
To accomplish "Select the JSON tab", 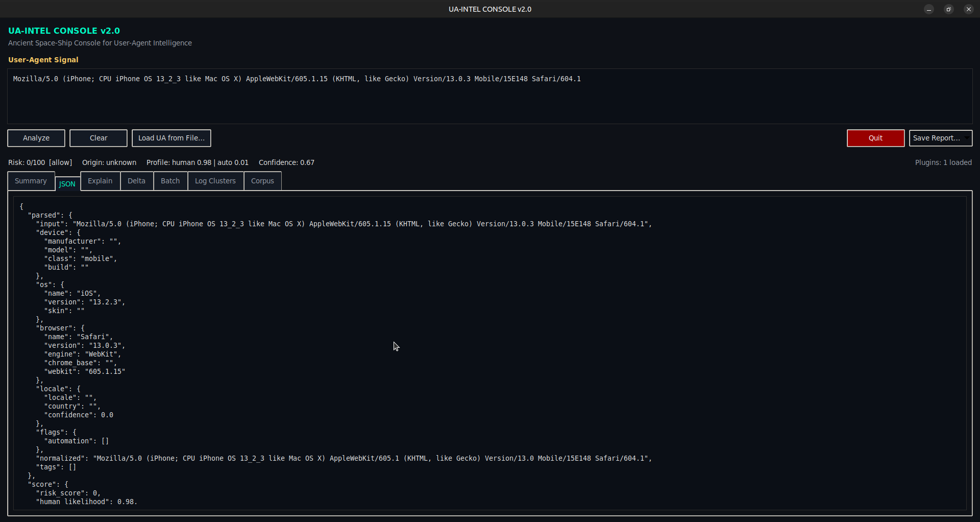I will pos(67,184).
